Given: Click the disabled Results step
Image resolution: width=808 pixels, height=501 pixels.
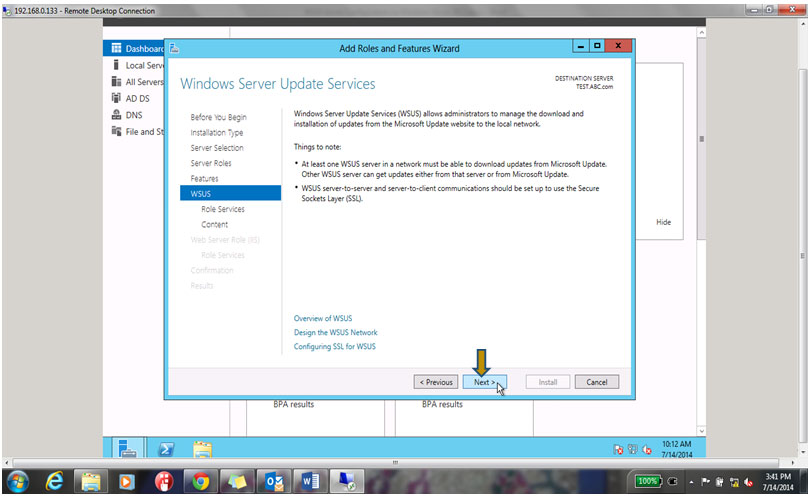Looking at the screenshot, I should pyautogui.click(x=201, y=286).
